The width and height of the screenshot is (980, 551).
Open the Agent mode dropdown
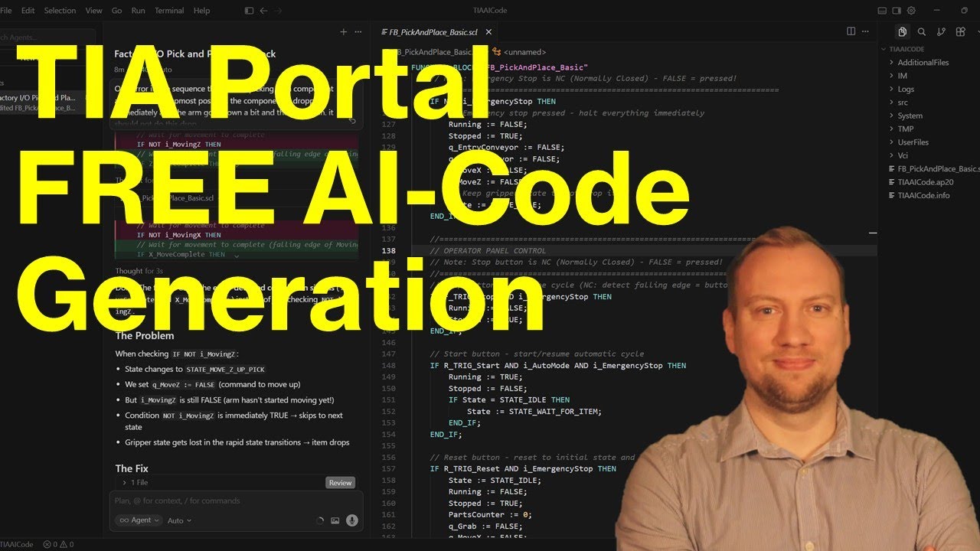(x=139, y=520)
